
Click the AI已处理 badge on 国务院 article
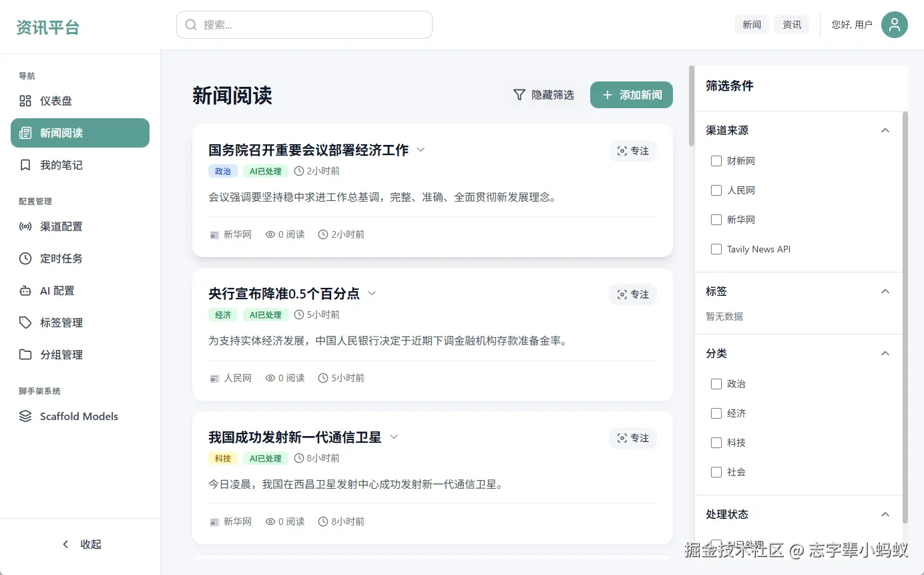pyautogui.click(x=266, y=171)
